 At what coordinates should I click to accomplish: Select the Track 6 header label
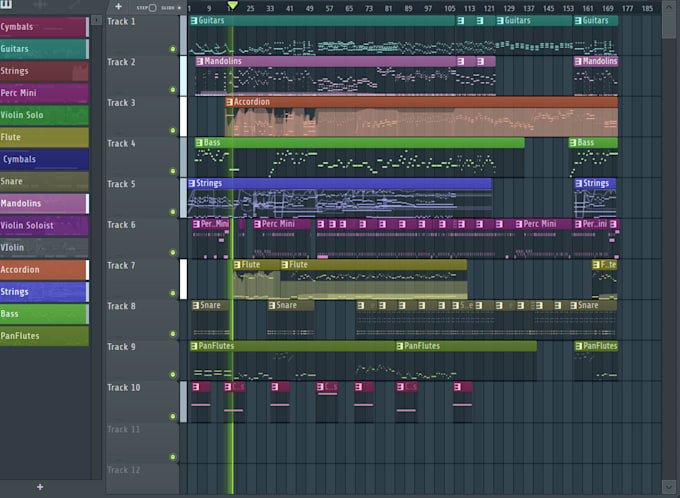point(121,225)
